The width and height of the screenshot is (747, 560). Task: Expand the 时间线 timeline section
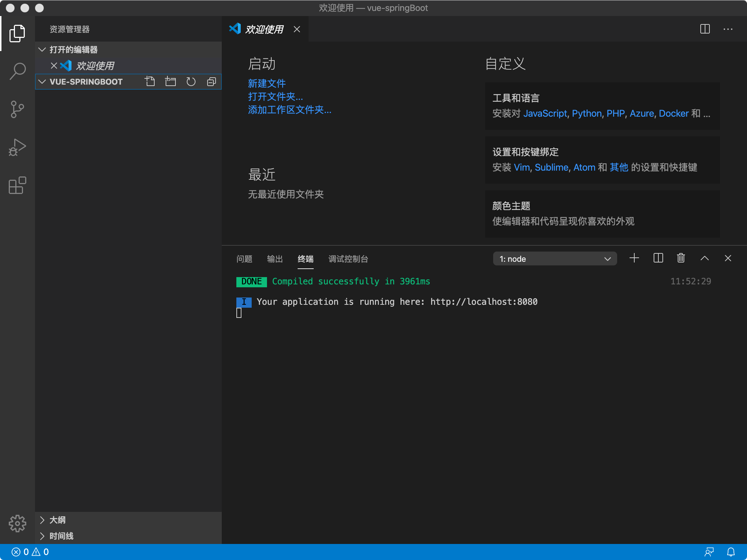61,536
